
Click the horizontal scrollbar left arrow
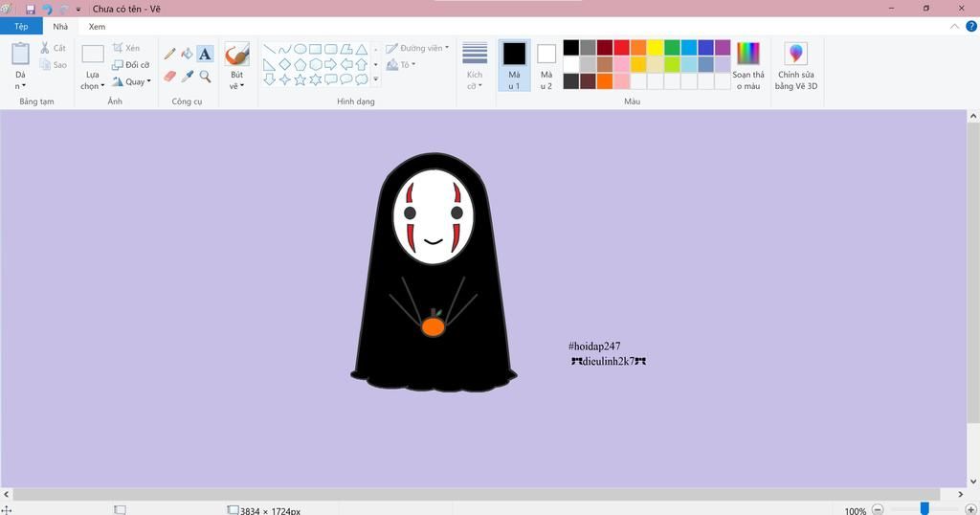pyautogui.click(x=7, y=494)
